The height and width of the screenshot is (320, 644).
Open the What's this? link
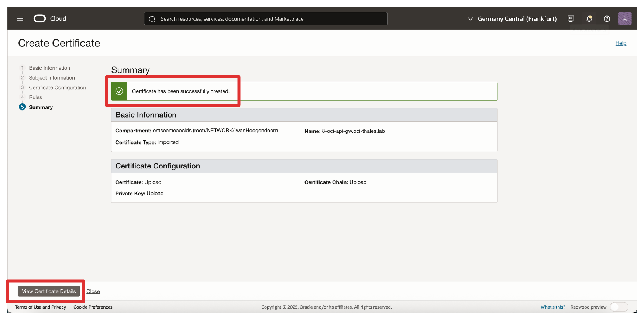552,307
